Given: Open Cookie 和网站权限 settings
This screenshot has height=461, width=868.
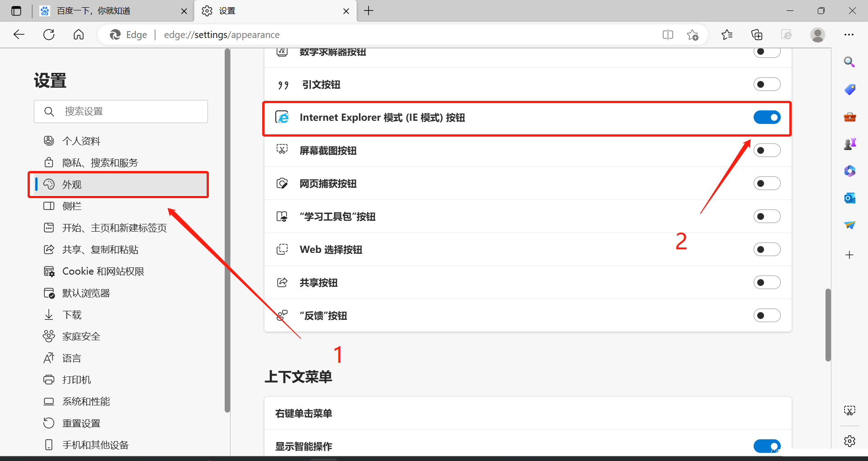Looking at the screenshot, I should point(121,271).
